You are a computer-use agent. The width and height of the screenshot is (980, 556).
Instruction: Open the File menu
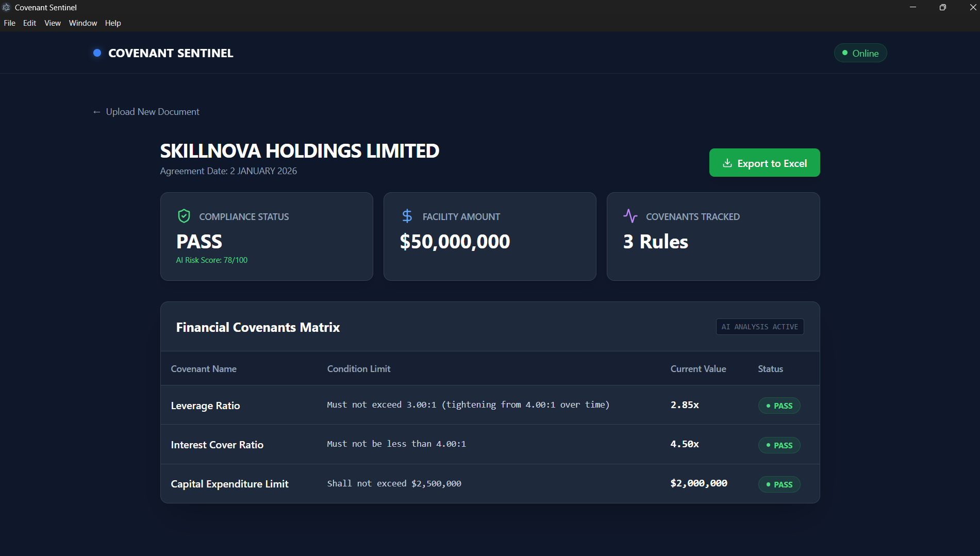pos(10,23)
